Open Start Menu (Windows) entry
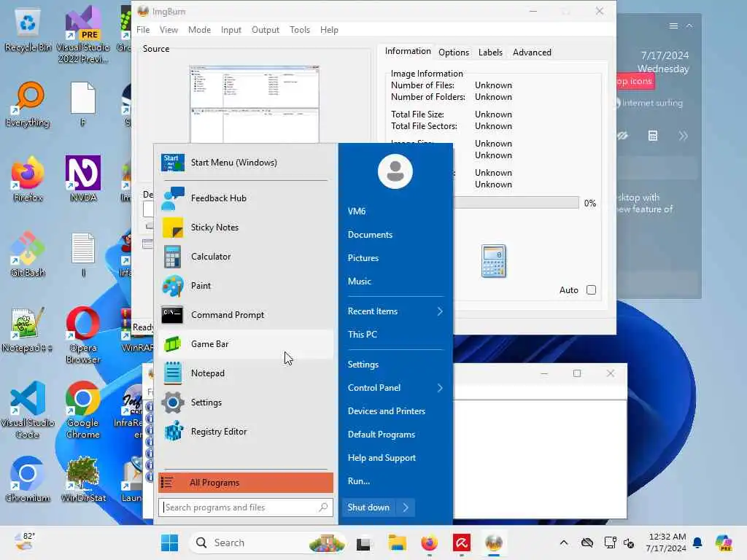Viewport: 747px width, 560px height. pos(245,163)
